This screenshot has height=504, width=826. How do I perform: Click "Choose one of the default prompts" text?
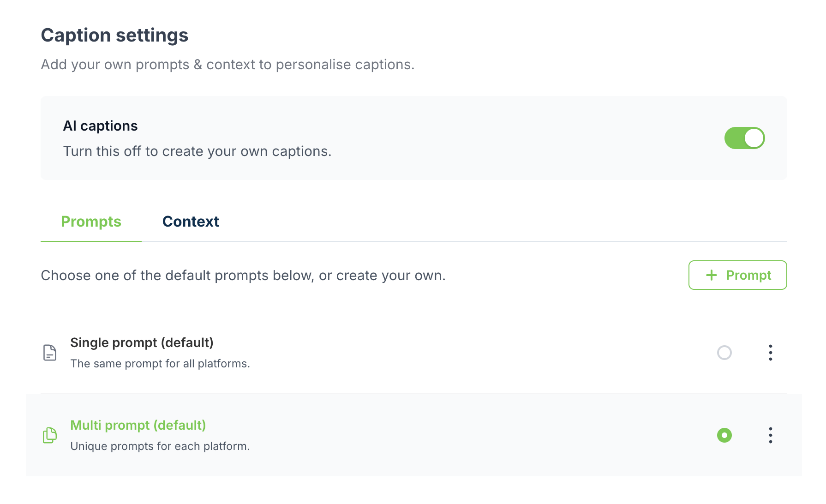(243, 276)
